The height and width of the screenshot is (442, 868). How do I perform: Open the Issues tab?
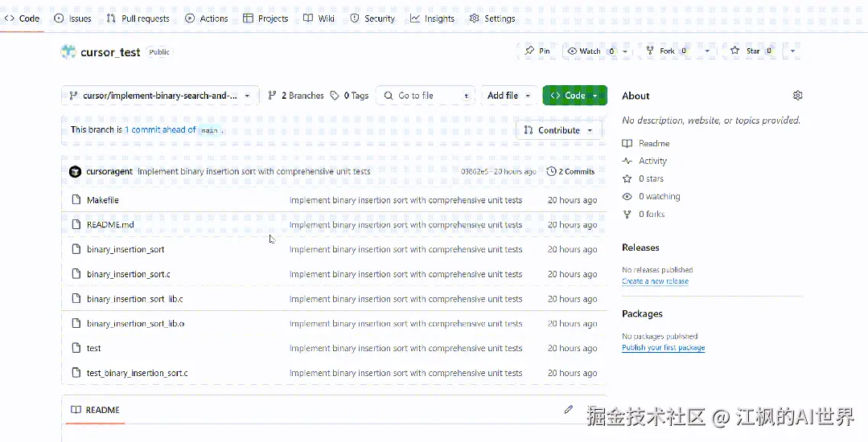72,18
